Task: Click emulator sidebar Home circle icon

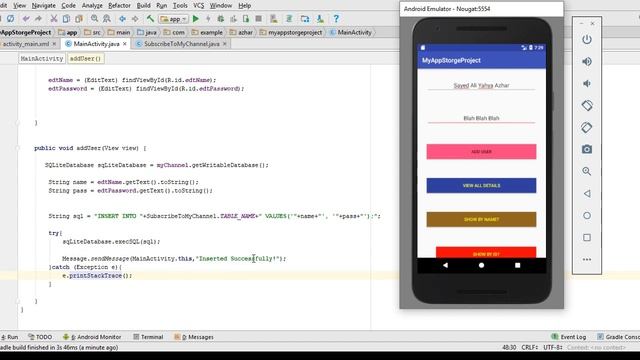Action: click(587, 216)
